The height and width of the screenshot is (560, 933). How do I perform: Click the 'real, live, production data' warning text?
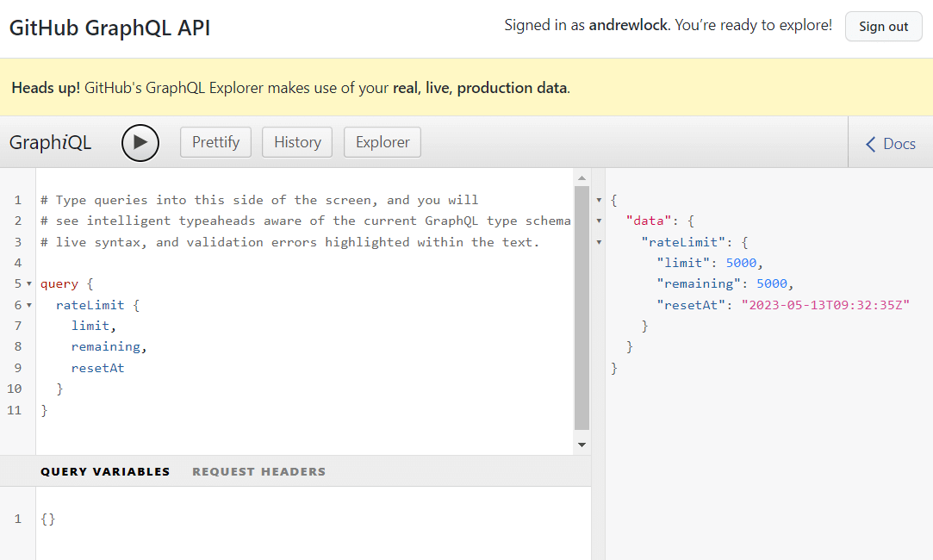pyautogui.click(x=480, y=88)
